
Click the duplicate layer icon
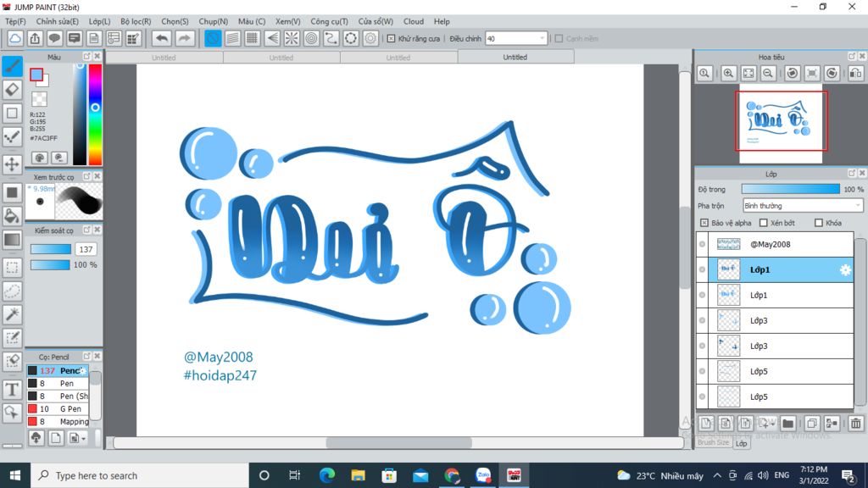812,424
